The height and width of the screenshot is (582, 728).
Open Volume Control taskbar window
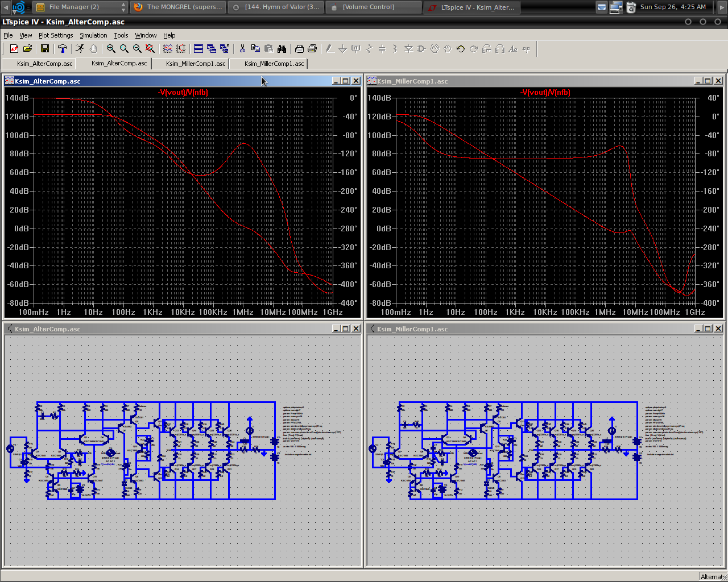click(374, 7)
